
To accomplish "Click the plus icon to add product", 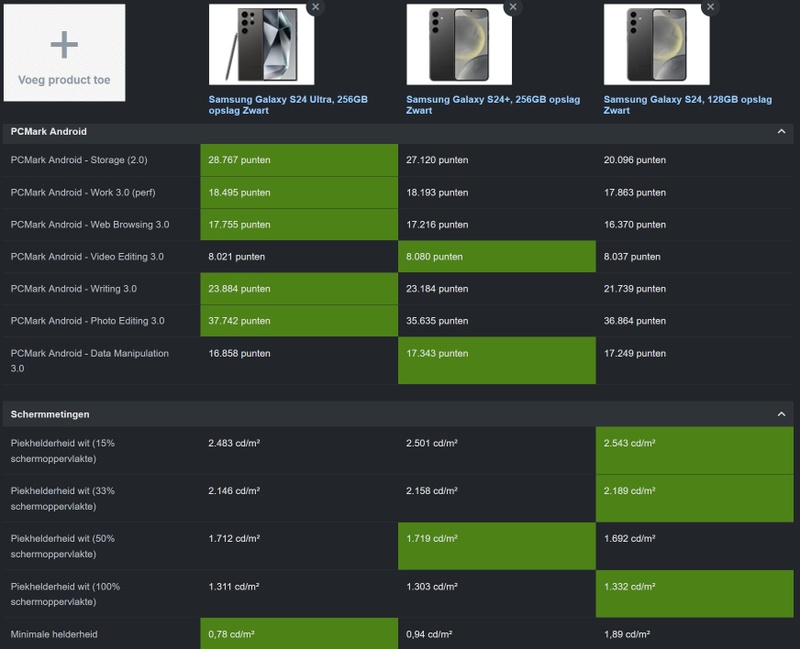I will (64, 45).
